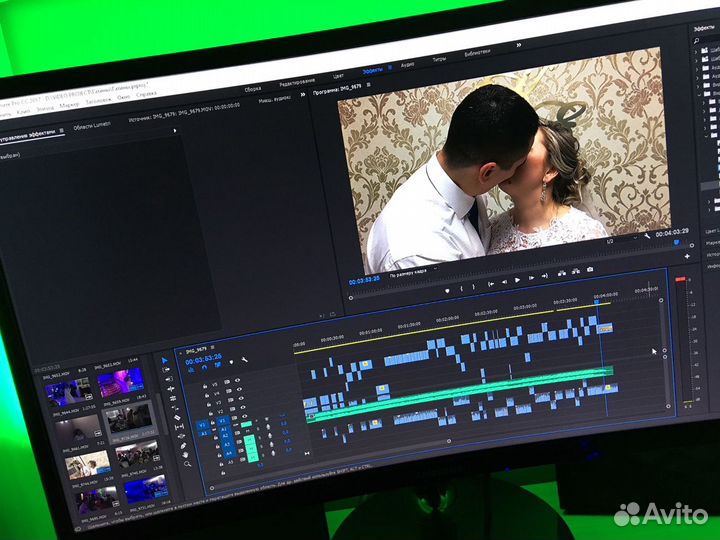Screen dimensions: 720x540
Task: Click the timeline playhead at 00:04:00:00
Action: click(597, 302)
